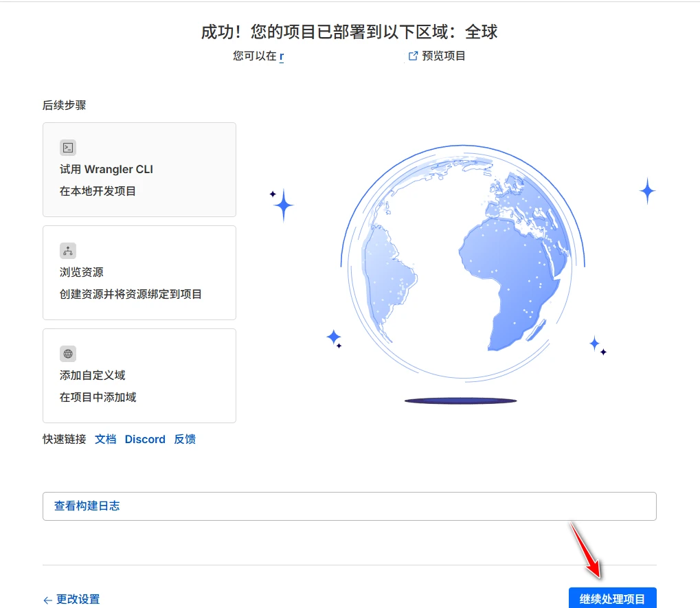Click the resource tree icon above 浏览资源
700x608 pixels.
(x=68, y=251)
